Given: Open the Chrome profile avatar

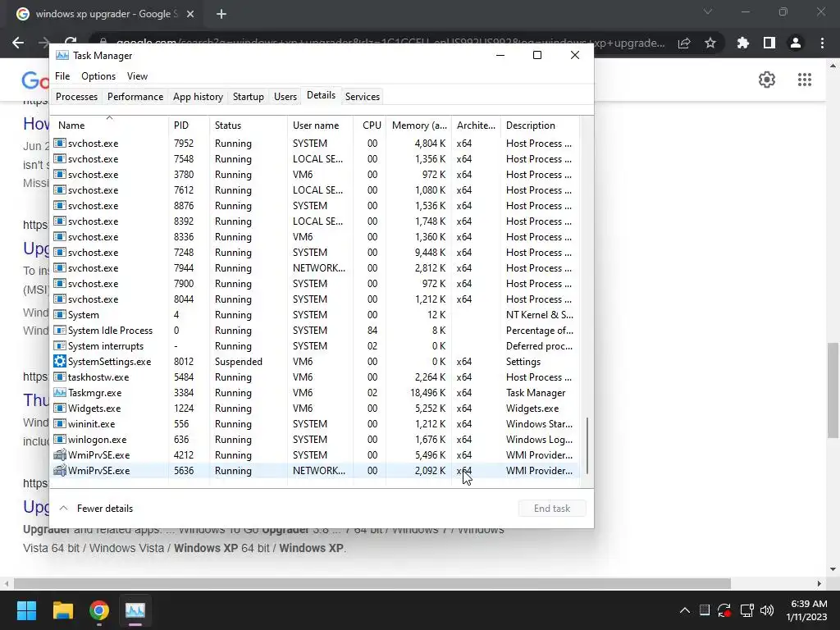Looking at the screenshot, I should click(796, 43).
